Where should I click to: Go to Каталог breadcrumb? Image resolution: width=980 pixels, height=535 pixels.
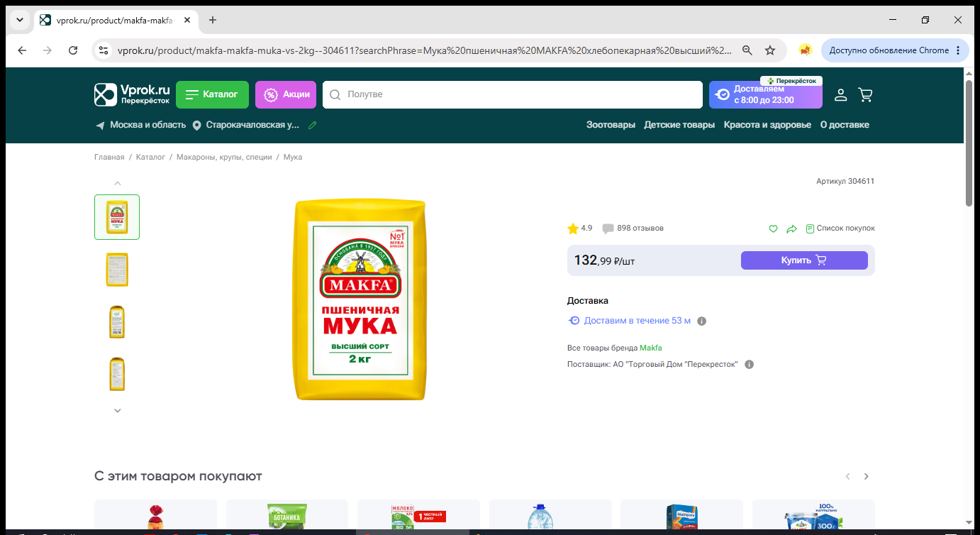[150, 157]
